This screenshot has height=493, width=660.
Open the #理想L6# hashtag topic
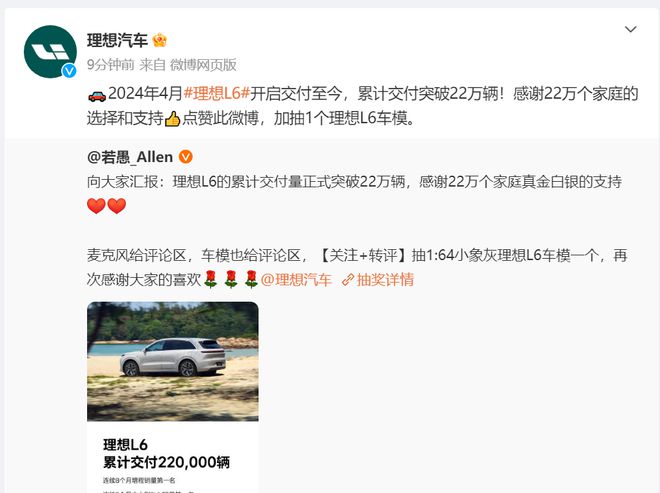[217, 93]
